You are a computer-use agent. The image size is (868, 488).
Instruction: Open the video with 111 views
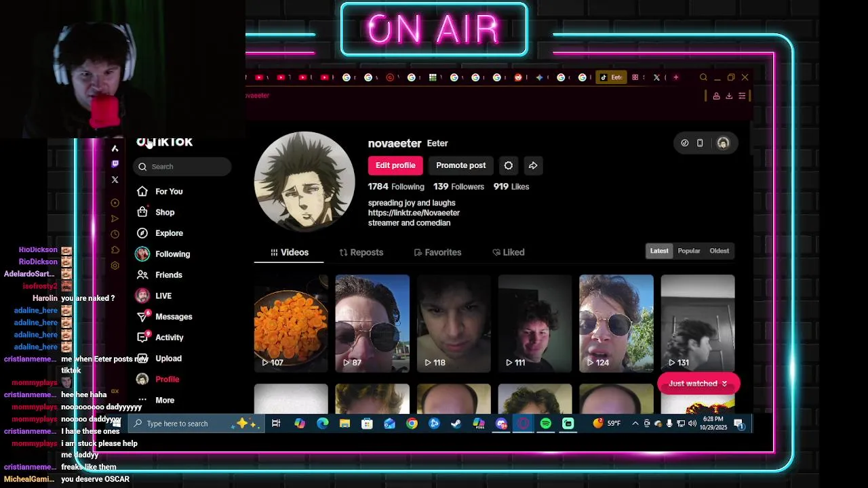[535, 323]
